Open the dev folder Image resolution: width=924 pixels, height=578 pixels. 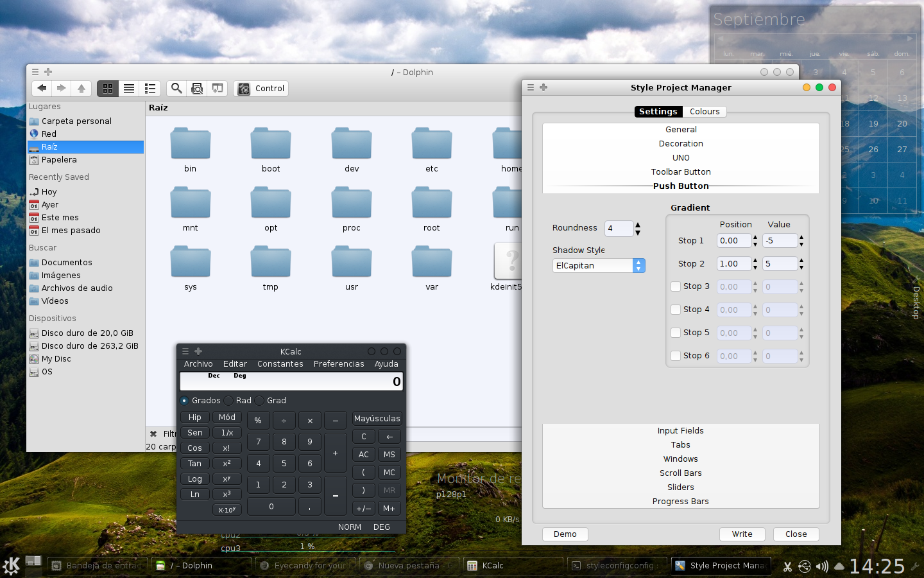coord(352,150)
